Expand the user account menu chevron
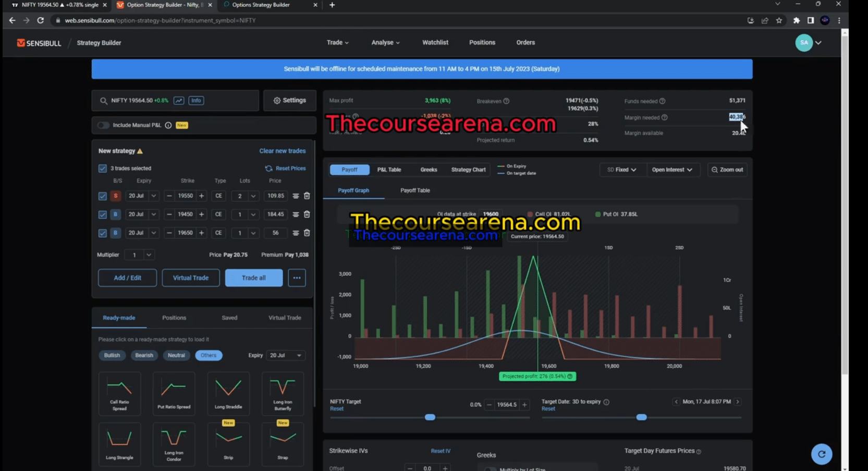The image size is (868, 471). pos(818,43)
